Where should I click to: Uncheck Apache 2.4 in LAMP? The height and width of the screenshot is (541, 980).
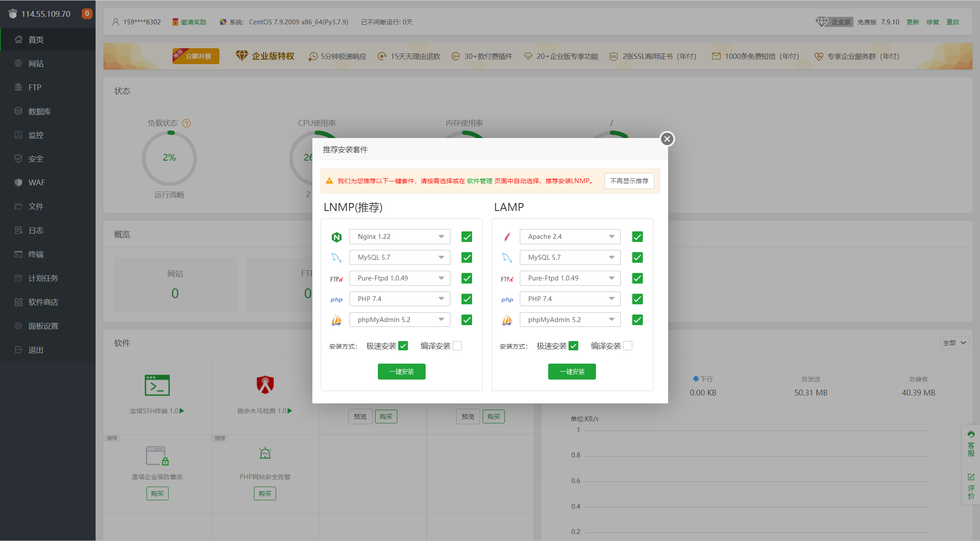click(x=638, y=237)
